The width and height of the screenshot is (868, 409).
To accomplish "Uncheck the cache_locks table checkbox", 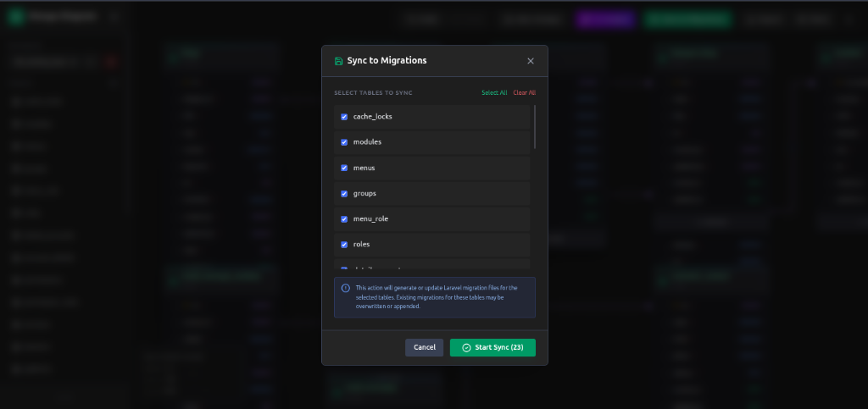I will 344,117.
